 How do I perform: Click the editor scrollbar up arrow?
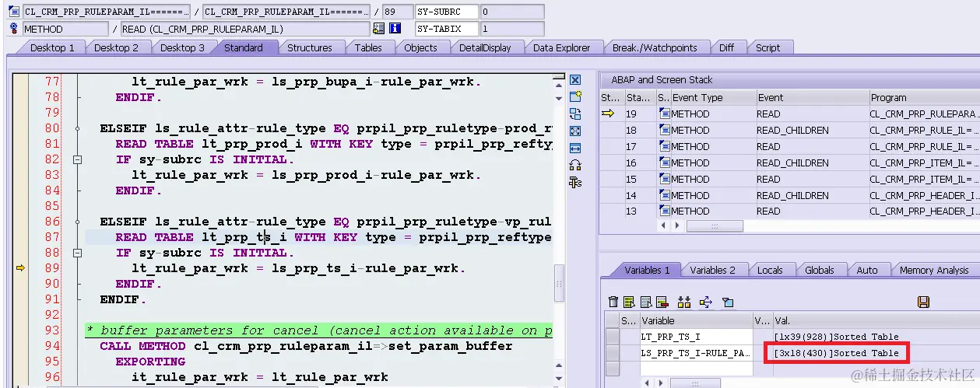pos(558,85)
